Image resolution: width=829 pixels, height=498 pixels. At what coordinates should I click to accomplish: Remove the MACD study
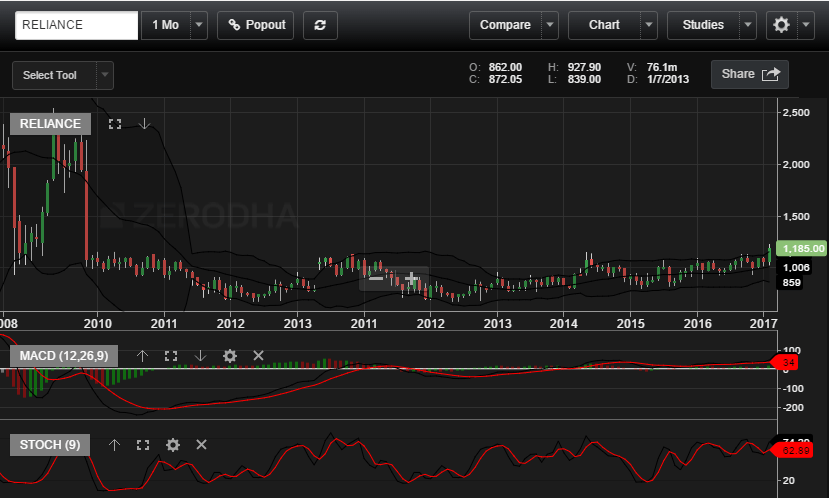(258, 356)
